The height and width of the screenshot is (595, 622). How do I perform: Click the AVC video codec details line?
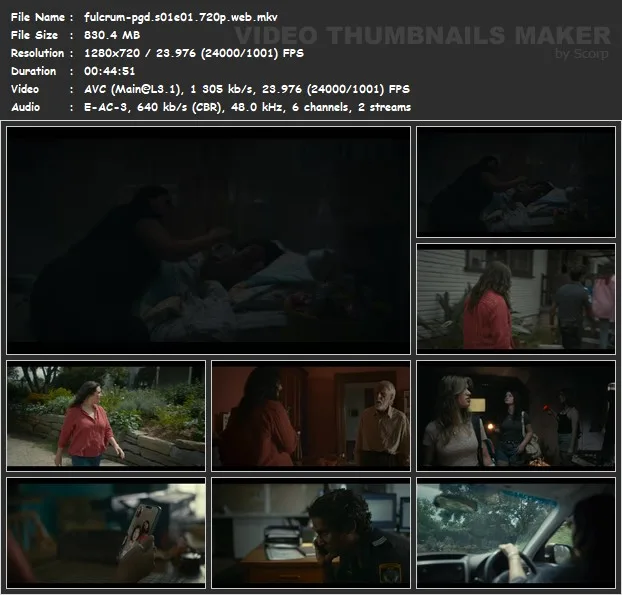(240, 89)
